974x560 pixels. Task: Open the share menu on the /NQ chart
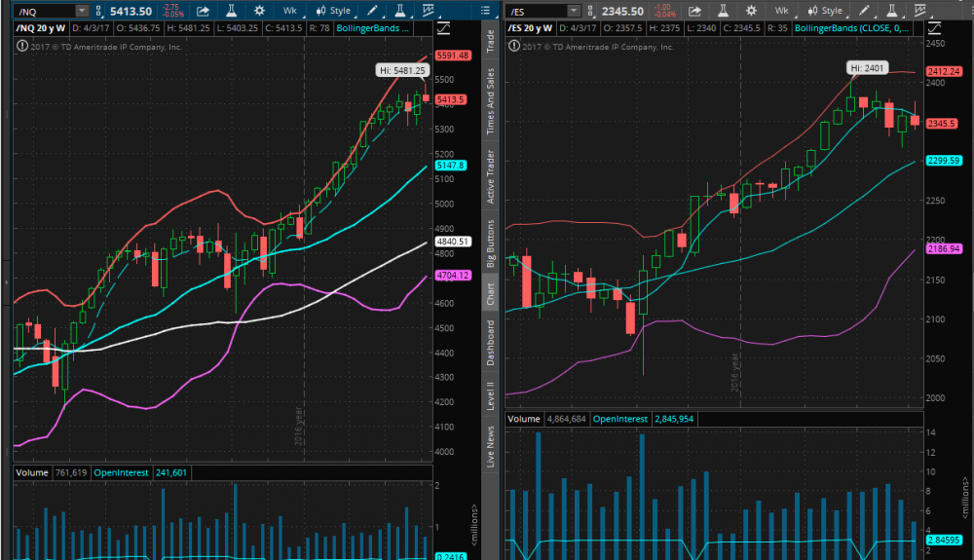pyautogui.click(x=202, y=11)
